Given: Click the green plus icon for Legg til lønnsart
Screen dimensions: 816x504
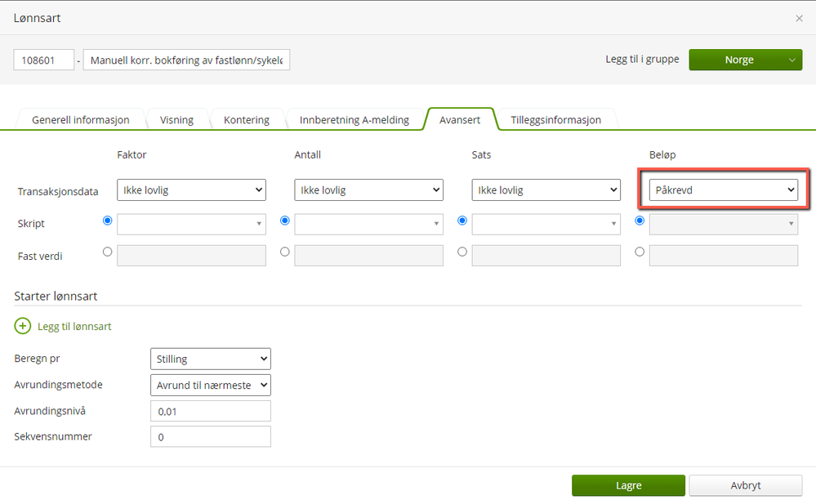Looking at the screenshot, I should (23, 326).
